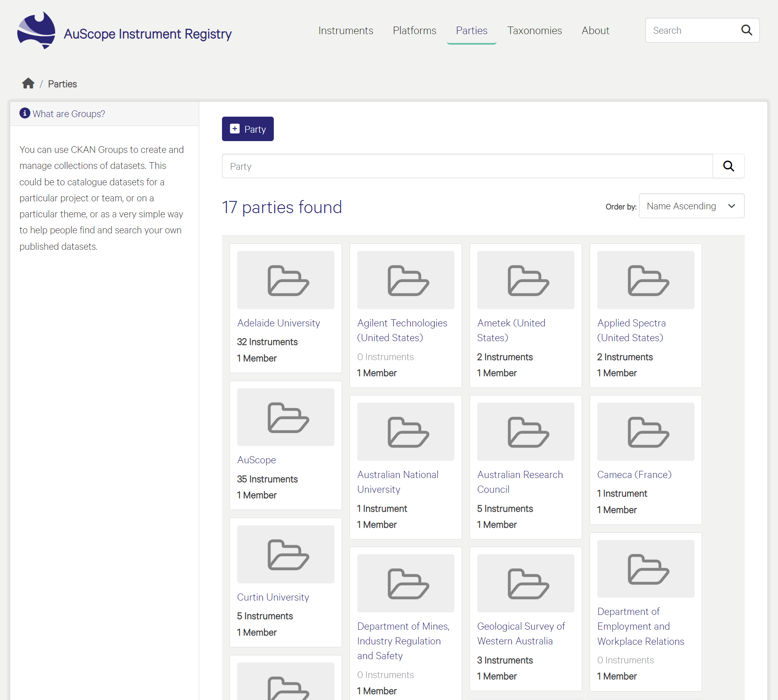Open the About nav item
Viewport: 778px width, 700px height.
tap(595, 30)
